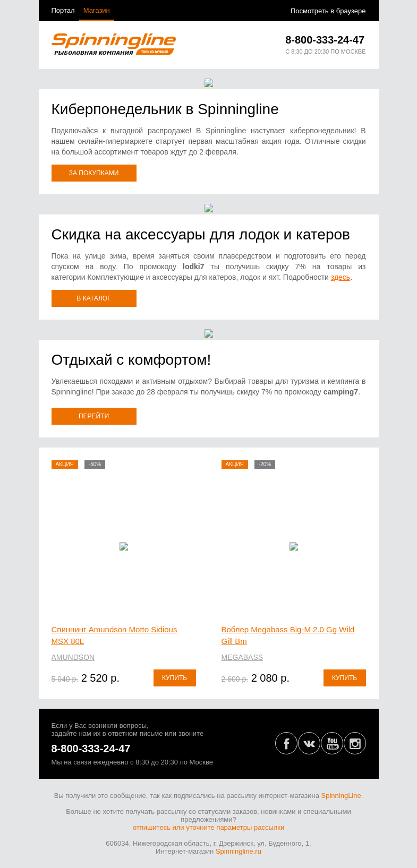
Task: Open Воблер Megabass Big-M link
Action: tap(288, 635)
